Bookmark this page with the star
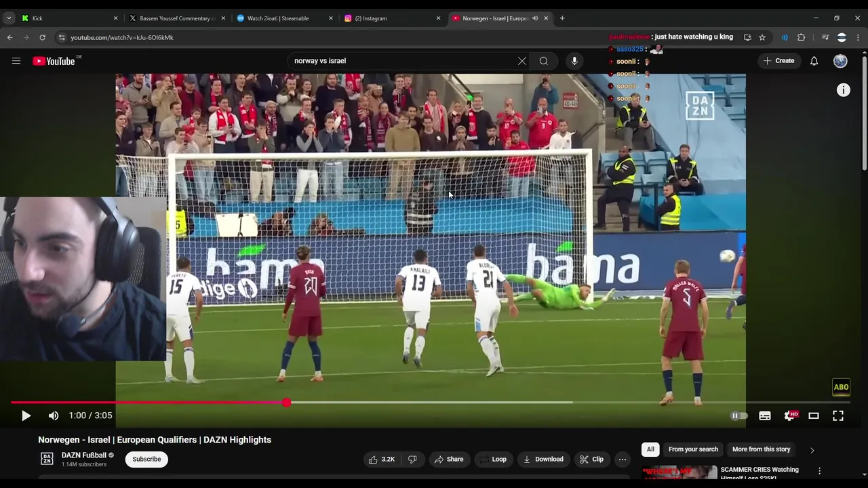This screenshot has width=868, height=488. (762, 37)
